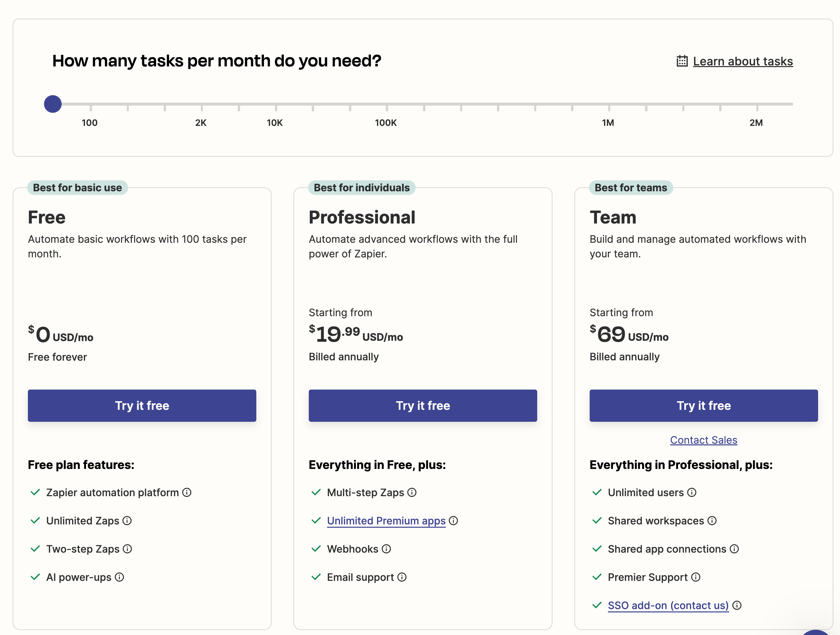Image resolution: width=840 pixels, height=635 pixels.
Task: Click info icon next to Zapier automation platform
Action: [187, 492]
